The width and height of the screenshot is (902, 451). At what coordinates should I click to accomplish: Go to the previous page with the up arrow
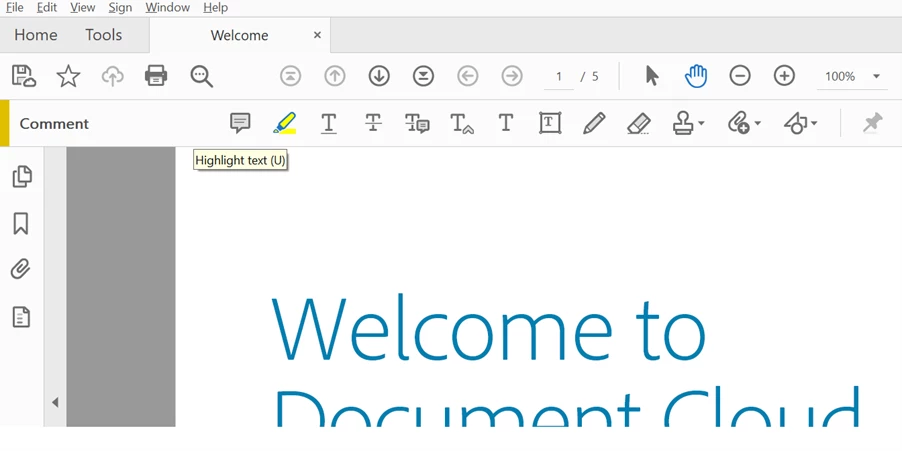pos(335,76)
